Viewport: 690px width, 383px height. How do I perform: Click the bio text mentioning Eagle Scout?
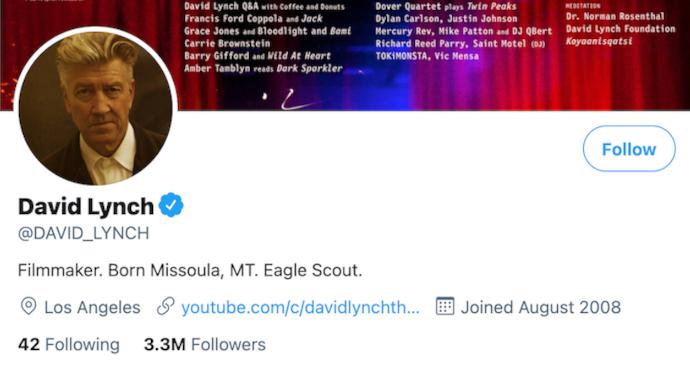pyautogui.click(x=190, y=270)
